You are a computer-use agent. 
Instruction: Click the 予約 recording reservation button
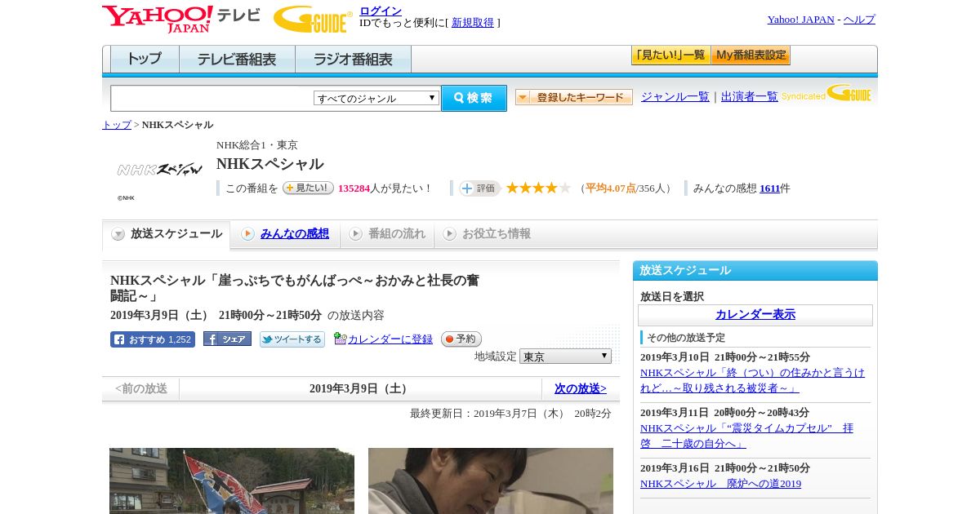click(x=461, y=339)
